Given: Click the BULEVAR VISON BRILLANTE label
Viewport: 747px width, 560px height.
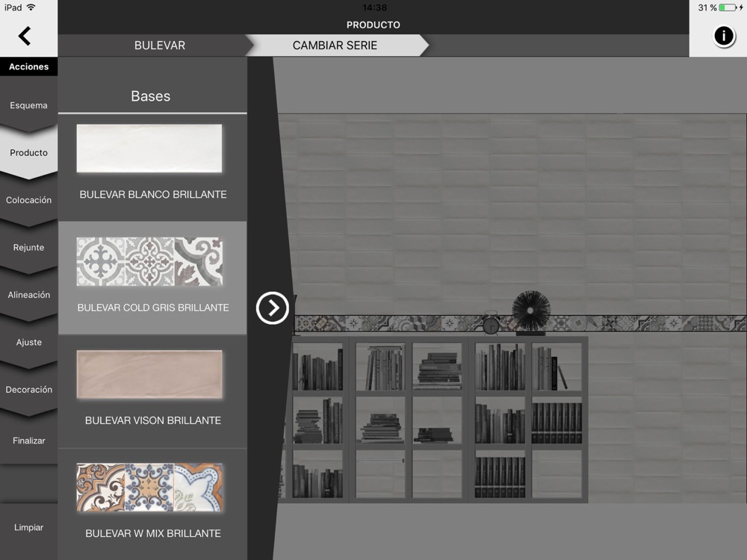Looking at the screenshot, I should coord(153,420).
